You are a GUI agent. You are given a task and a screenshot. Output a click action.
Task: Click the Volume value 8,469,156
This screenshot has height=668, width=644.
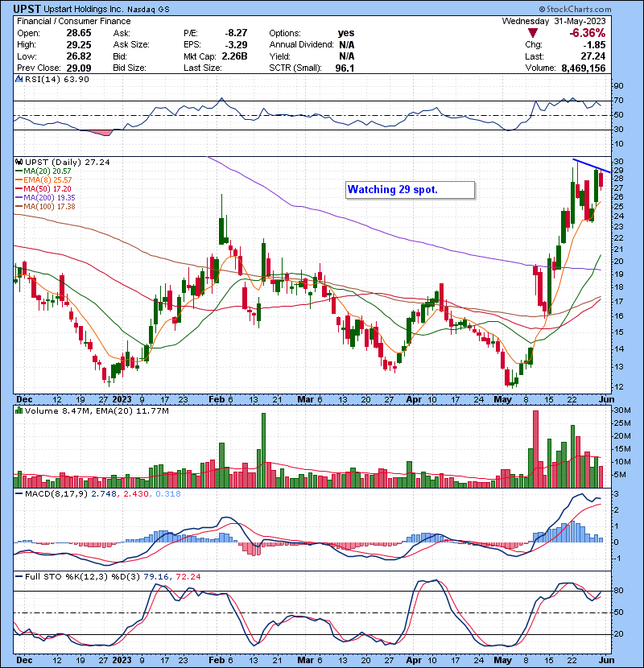[583, 68]
